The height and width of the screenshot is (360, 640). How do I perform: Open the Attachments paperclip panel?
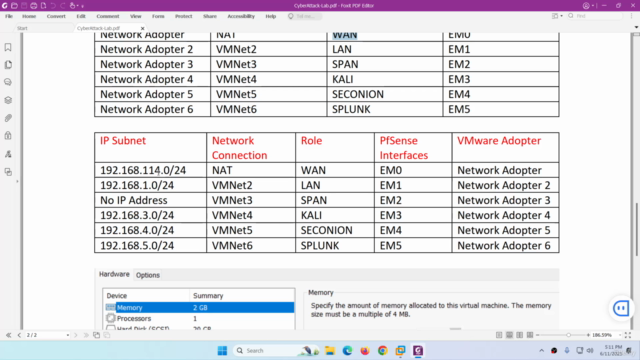(x=8, y=118)
